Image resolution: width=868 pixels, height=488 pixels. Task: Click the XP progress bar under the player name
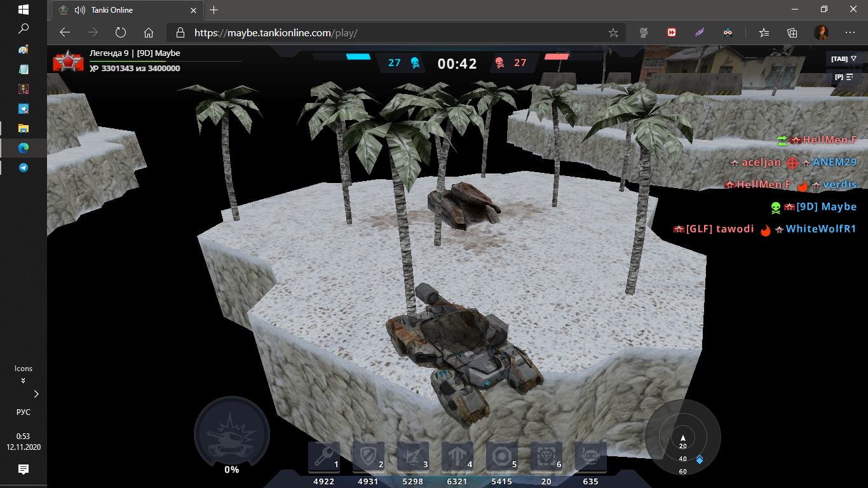[x=165, y=61]
